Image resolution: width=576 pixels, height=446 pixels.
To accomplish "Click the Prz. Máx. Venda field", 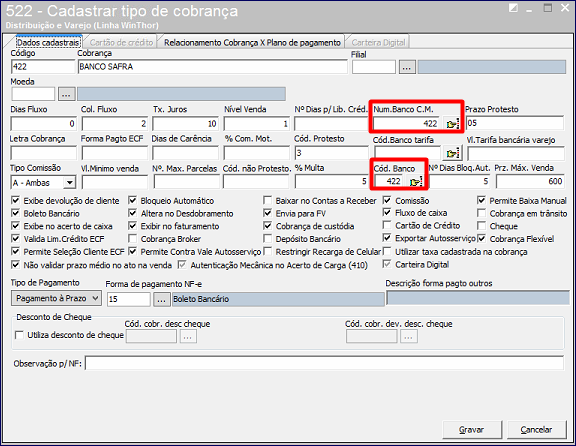I will (x=530, y=181).
